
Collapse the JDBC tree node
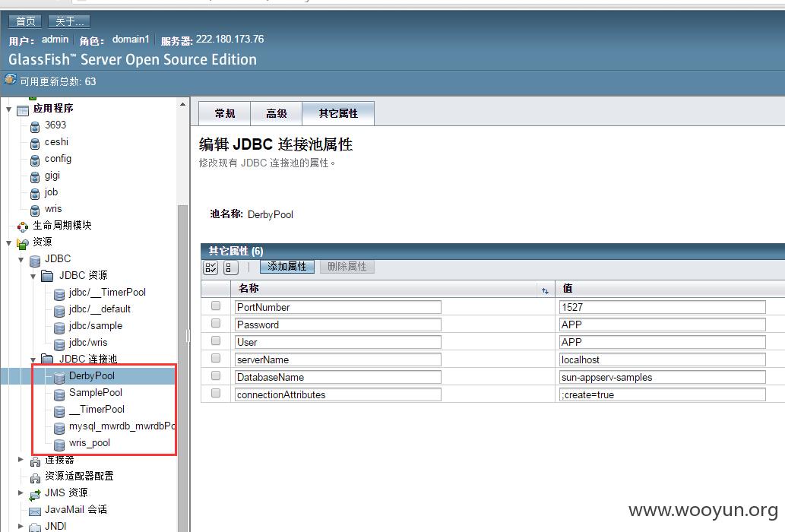tap(21, 260)
